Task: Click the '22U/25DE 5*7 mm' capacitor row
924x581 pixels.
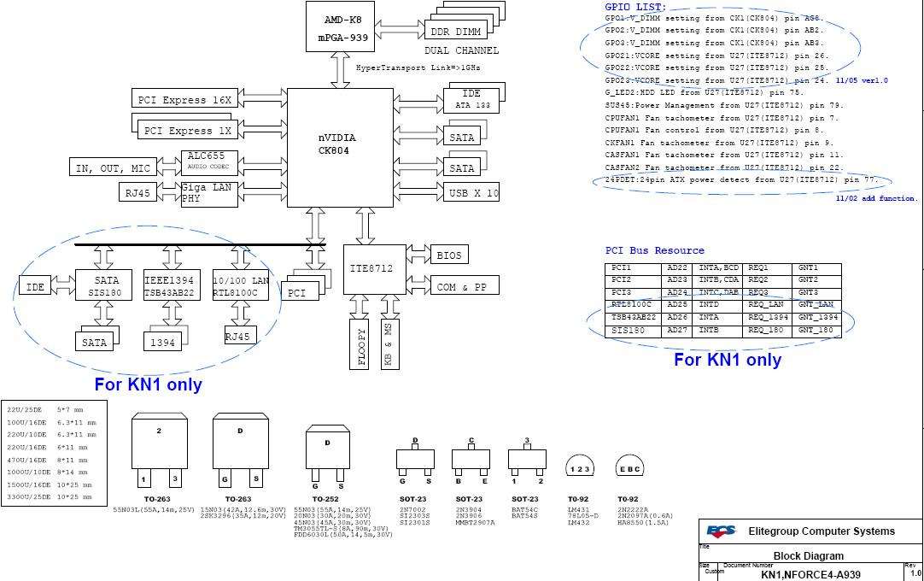Action: (45, 408)
